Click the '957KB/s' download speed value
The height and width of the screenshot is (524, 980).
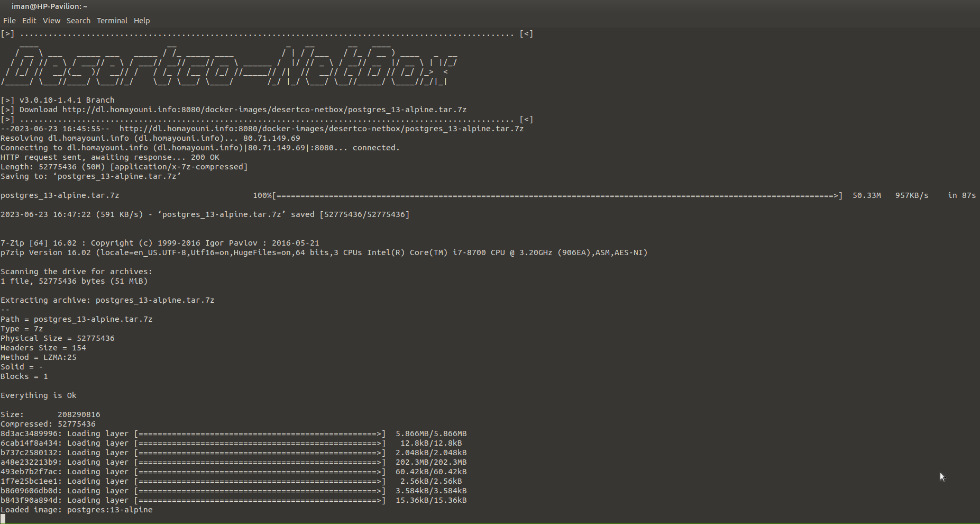click(x=912, y=195)
